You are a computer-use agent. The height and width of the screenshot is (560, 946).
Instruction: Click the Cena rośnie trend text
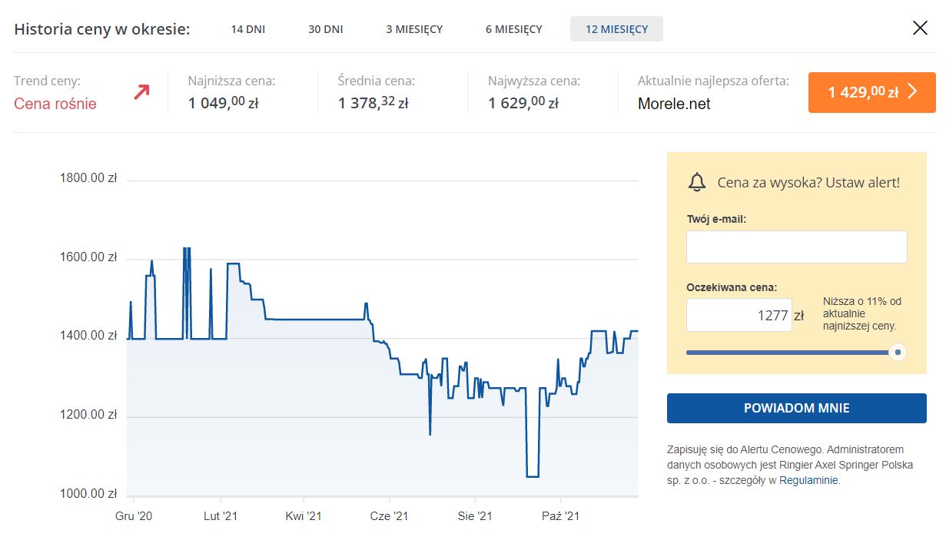[55, 104]
